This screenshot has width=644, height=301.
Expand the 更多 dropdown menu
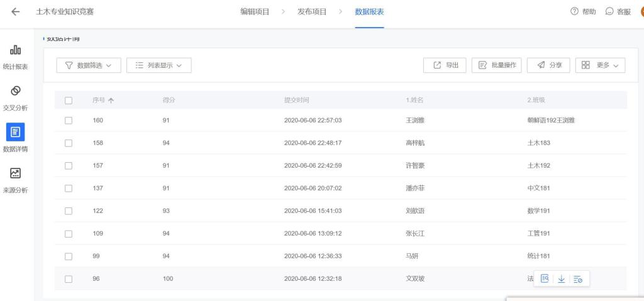click(600, 65)
